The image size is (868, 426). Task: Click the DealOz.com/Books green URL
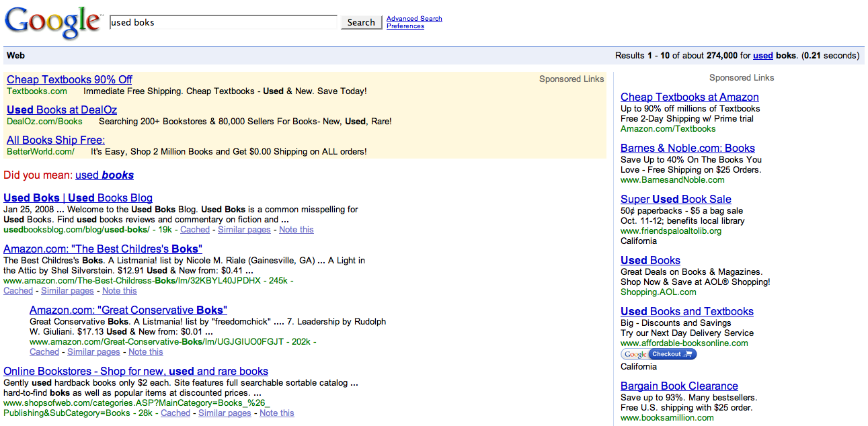click(44, 122)
